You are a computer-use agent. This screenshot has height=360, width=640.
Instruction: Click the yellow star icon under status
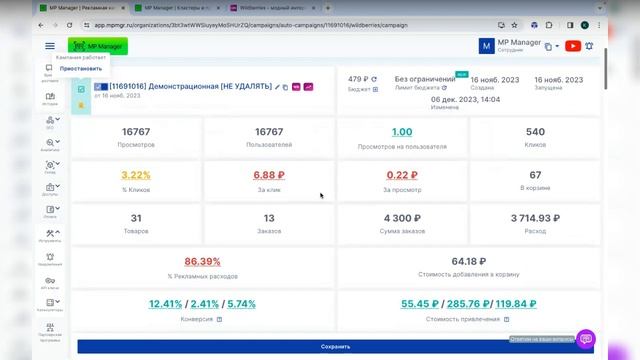click(81, 105)
